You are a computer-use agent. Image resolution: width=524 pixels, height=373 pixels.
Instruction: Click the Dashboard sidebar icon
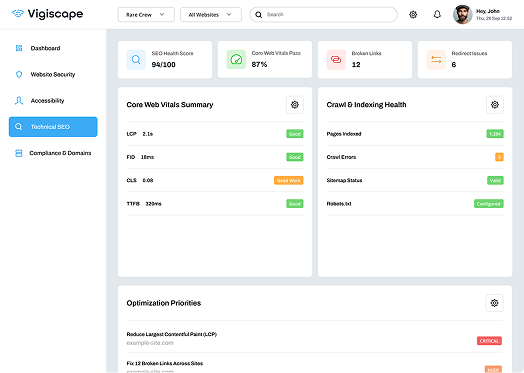19,48
